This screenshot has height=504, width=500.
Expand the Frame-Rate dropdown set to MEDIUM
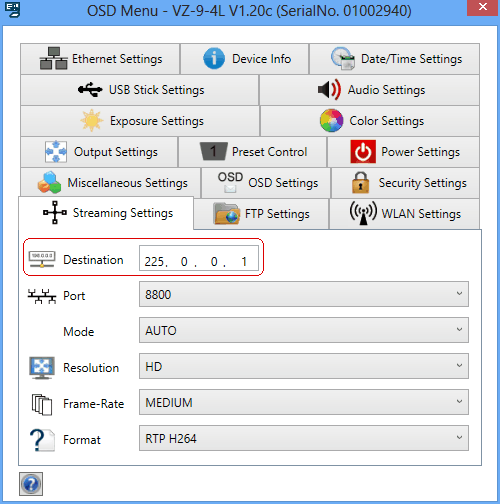coord(304,402)
